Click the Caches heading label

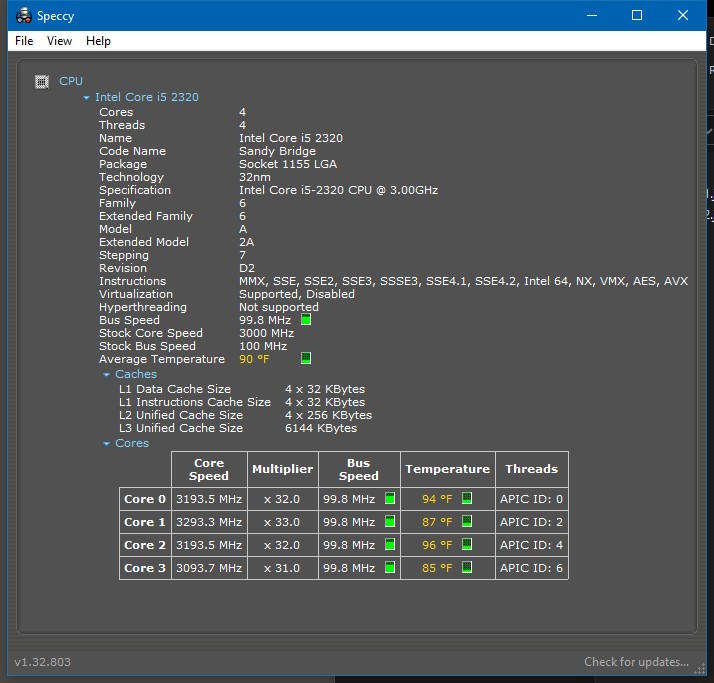pos(136,374)
